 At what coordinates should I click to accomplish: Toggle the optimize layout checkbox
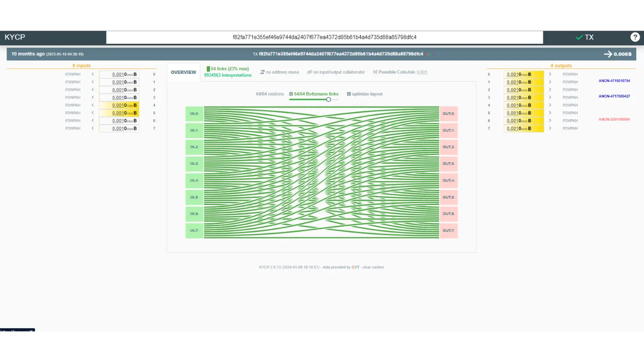[x=349, y=94]
